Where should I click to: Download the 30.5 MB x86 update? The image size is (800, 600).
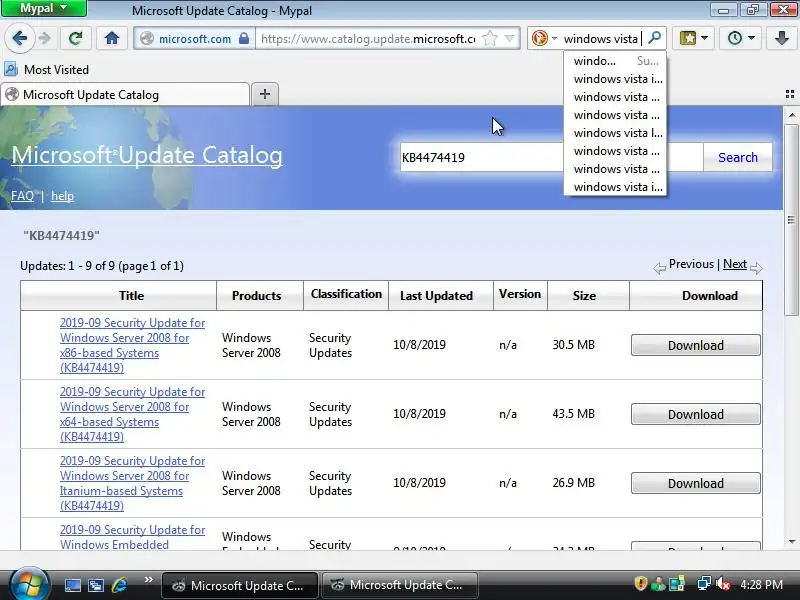[695, 345]
